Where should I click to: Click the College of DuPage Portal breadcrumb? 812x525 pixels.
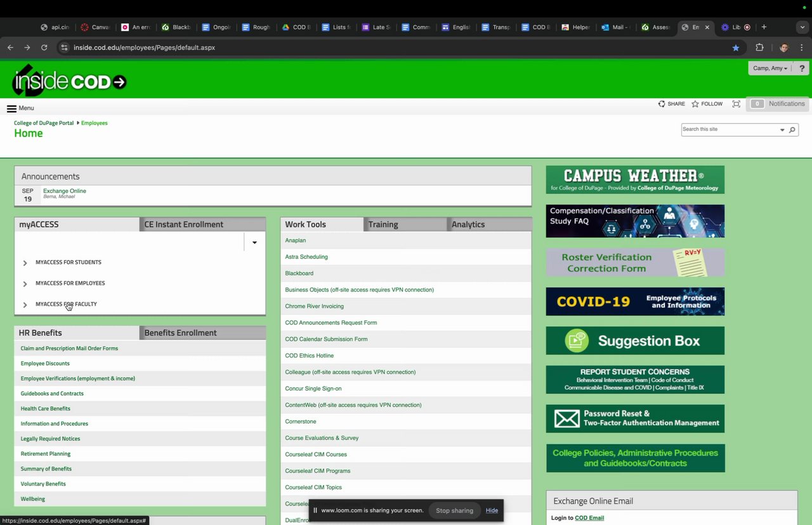(x=44, y=123)
